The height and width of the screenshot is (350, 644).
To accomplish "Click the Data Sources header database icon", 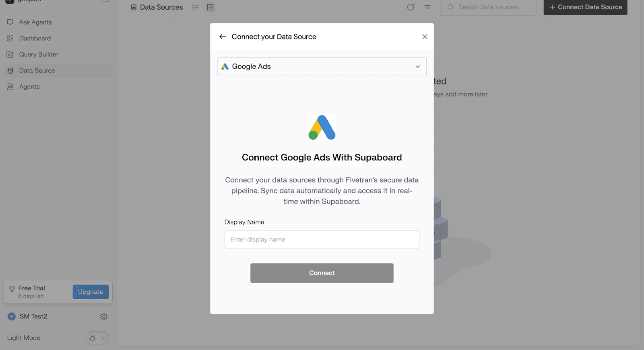I will click(134, 7).
